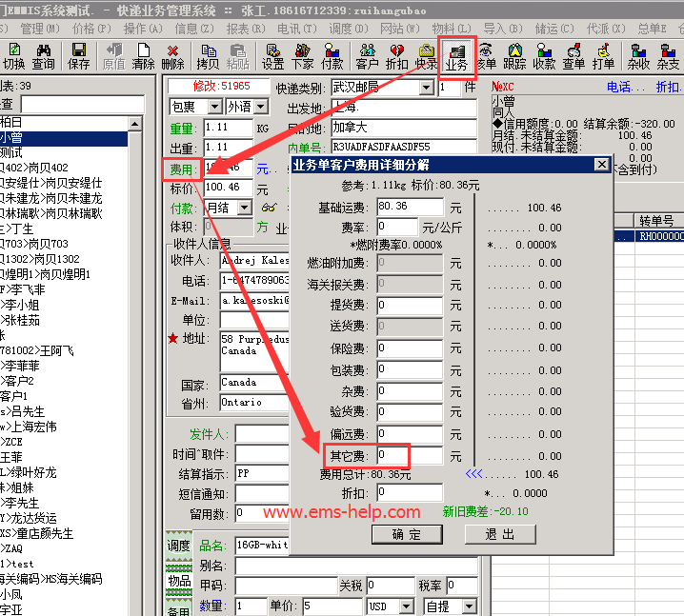The height and width of the screenshot is (616, 684).
Task: Click the 转单号 column header
Action: pos(658,221)
